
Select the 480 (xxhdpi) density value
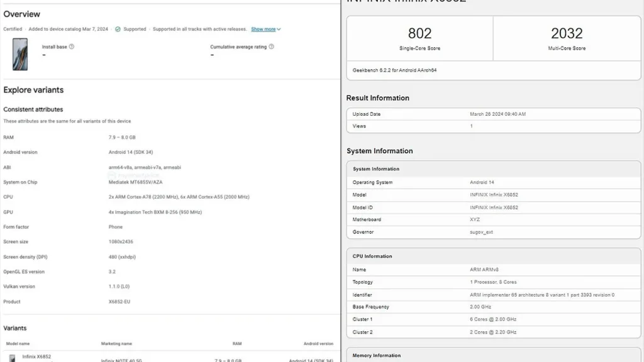[x=122, y=257]
